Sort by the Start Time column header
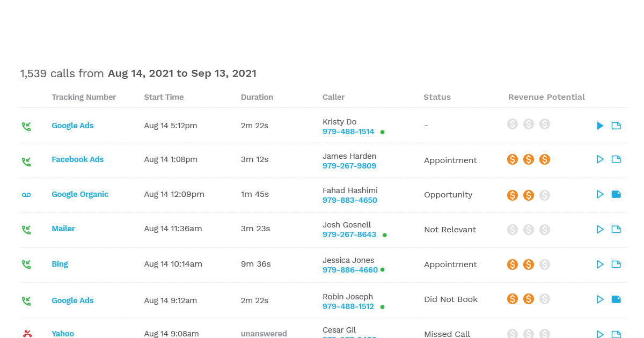 click(x=164, y=97)
